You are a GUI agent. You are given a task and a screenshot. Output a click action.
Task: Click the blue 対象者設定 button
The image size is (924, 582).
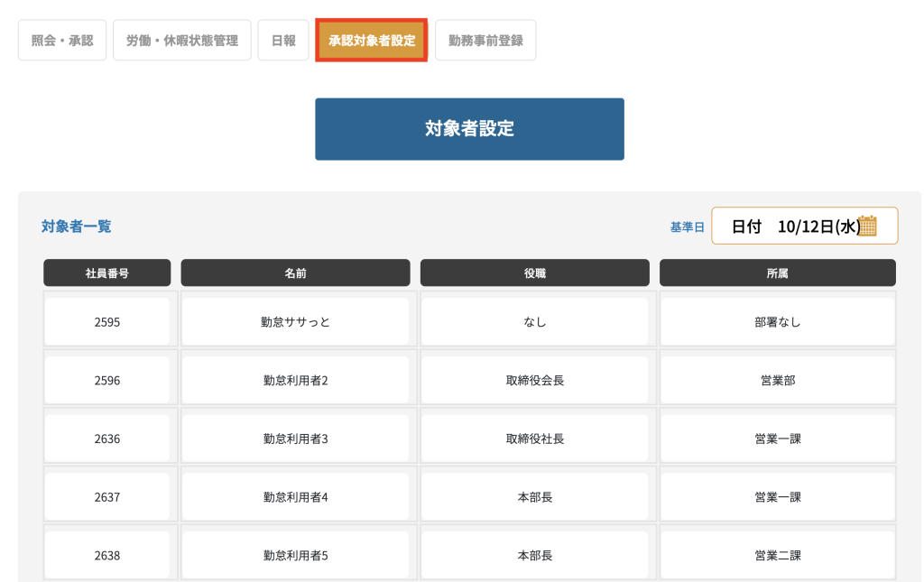pyautogui.click(x=469, y=129)
